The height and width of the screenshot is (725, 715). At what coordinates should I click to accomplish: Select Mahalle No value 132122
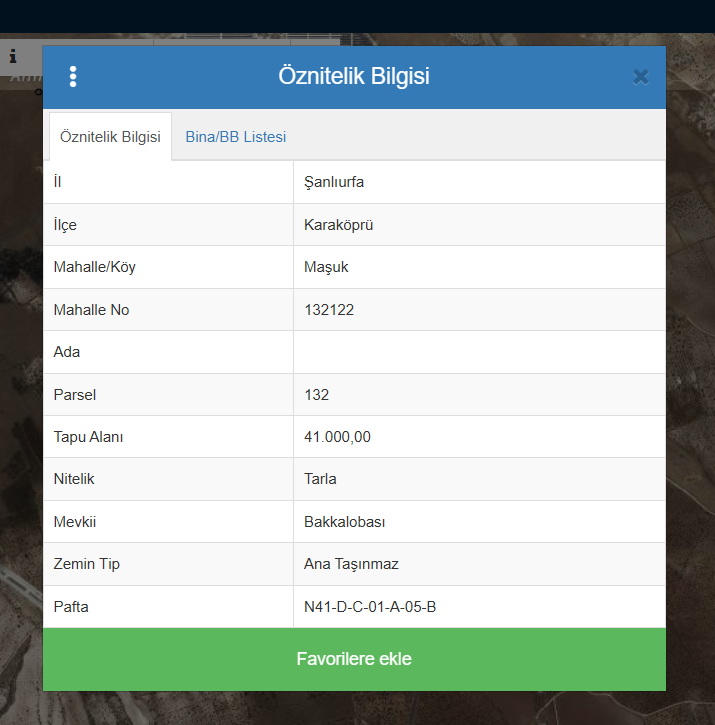click(x=329, y=310)
